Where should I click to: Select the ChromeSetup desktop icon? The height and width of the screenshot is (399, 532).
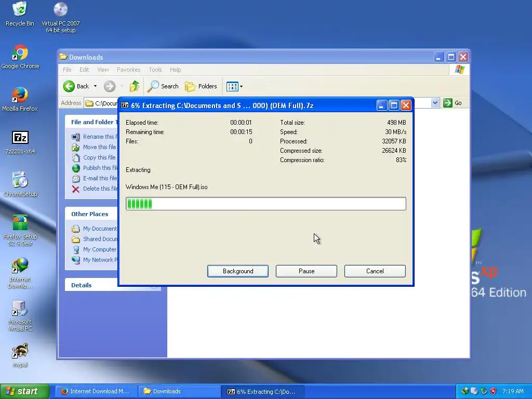tap(20, 184)
